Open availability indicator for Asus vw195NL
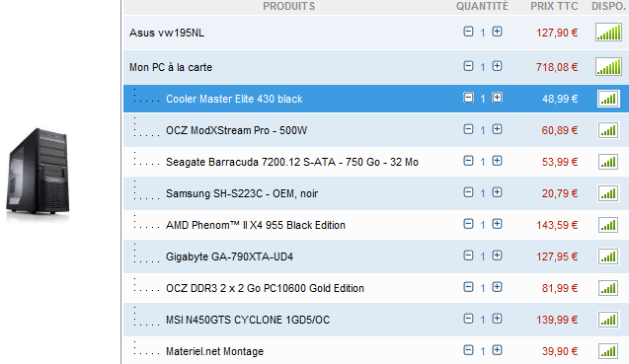Image resolution: width=629 pixels, height=364 pixels. pyautogui.click(x=608, y=33)
